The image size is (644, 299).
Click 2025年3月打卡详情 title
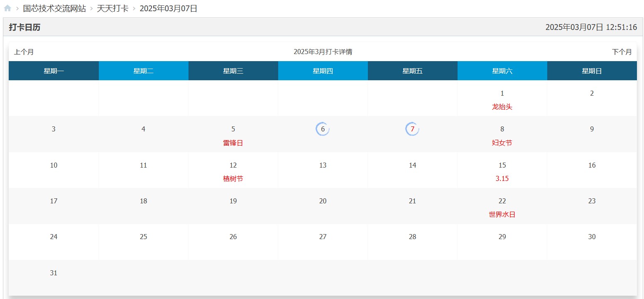point(323,52)
